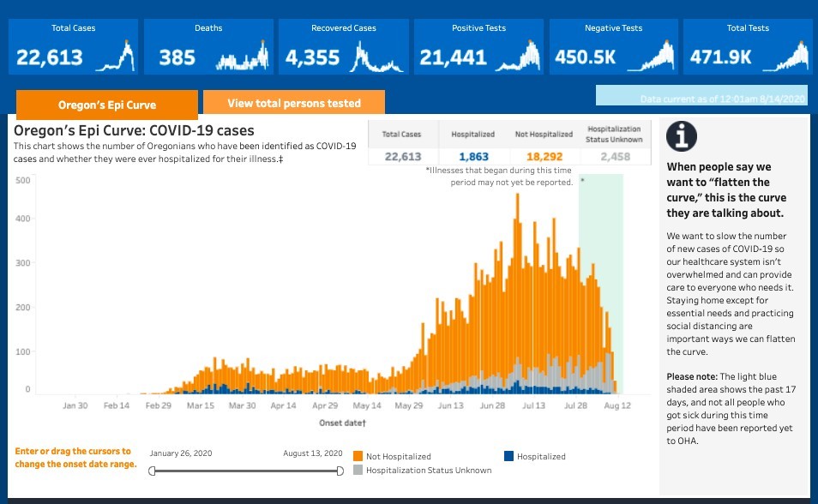Click the gray Hospitalization Status Unknown legend swatch
This screenshot has width=818, height=504.
(x=358, y=470)
